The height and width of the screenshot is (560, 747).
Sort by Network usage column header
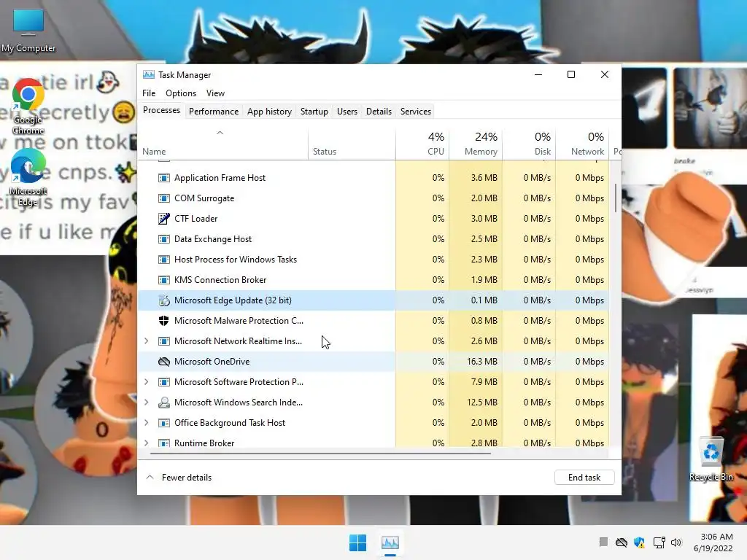582,144
